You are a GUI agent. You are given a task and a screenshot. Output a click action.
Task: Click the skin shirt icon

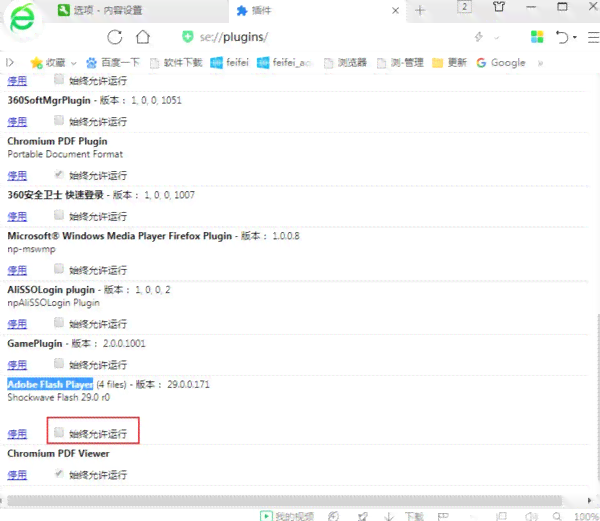coord(499,7)
